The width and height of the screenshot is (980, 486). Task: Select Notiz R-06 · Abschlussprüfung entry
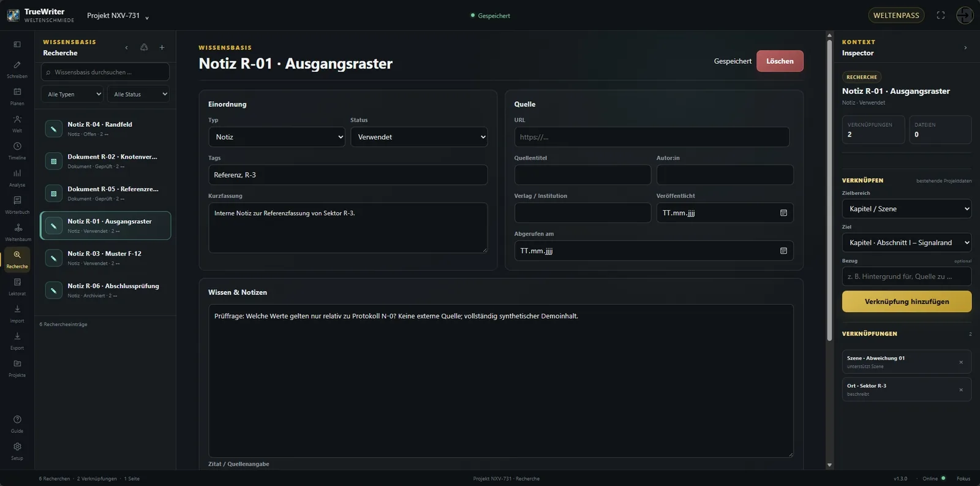[105, 290]
